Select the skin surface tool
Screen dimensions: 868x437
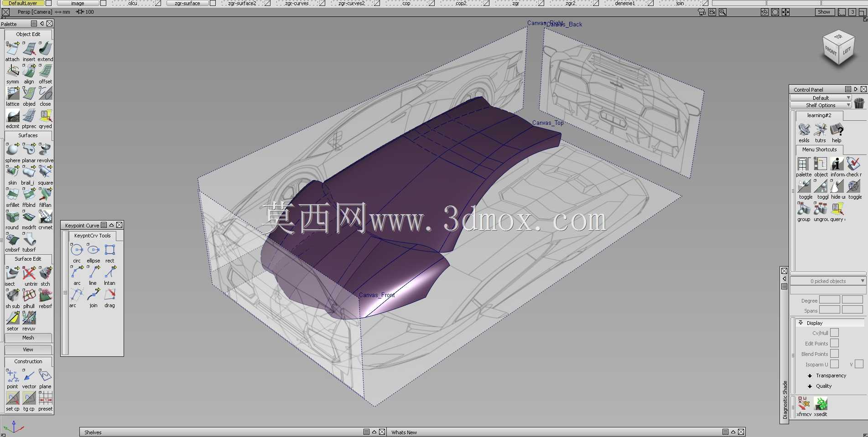point(13,172)
